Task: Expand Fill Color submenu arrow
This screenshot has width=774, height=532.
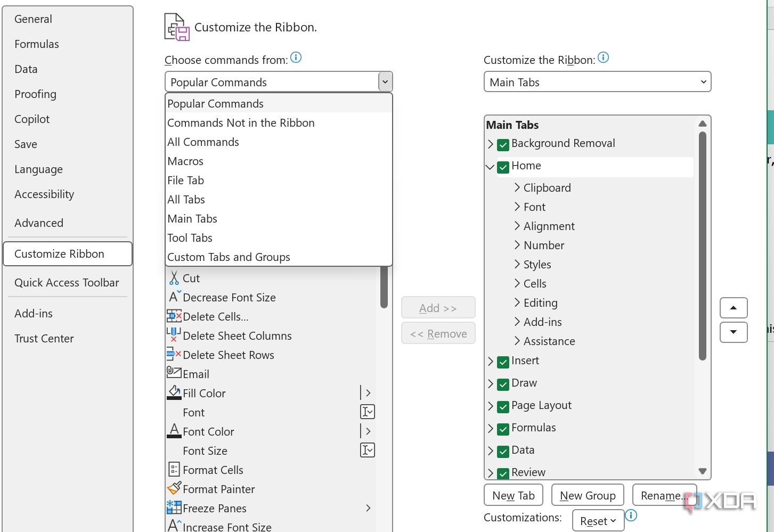Action: [x=368, y=393]
